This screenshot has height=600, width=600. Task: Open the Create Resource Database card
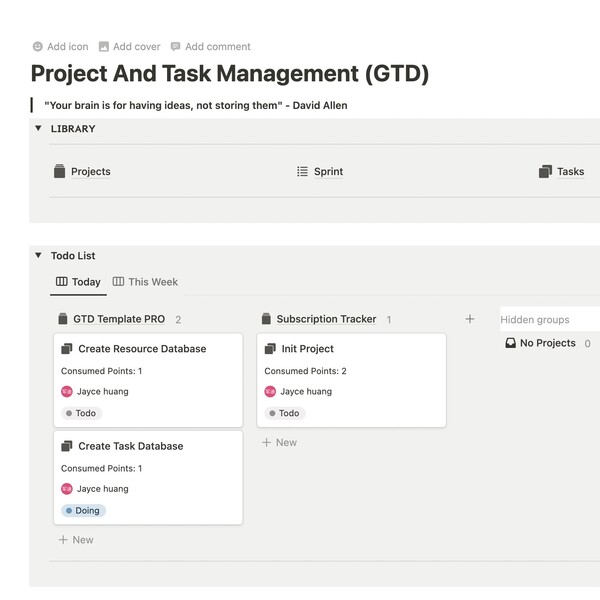(x=142, y=349)
